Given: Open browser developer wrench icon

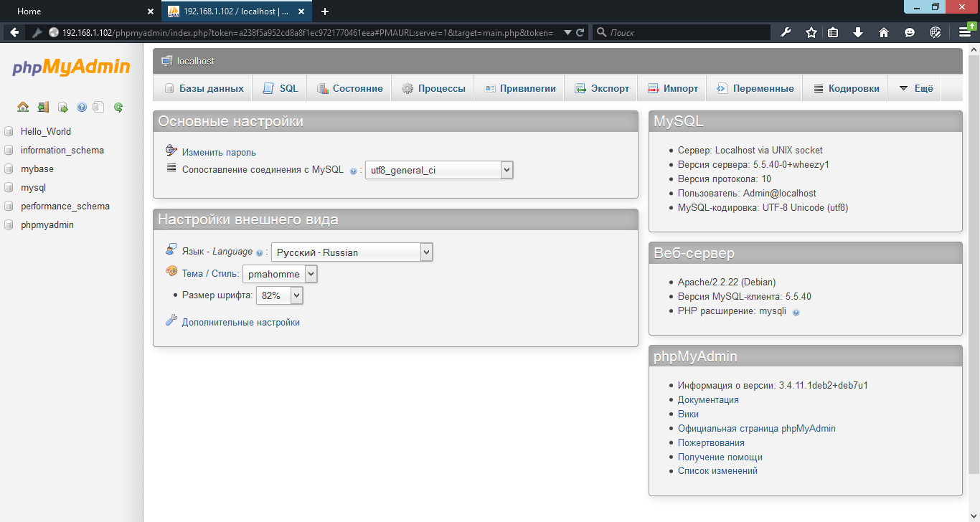Looking at the screenshot, I should point(786,32).
